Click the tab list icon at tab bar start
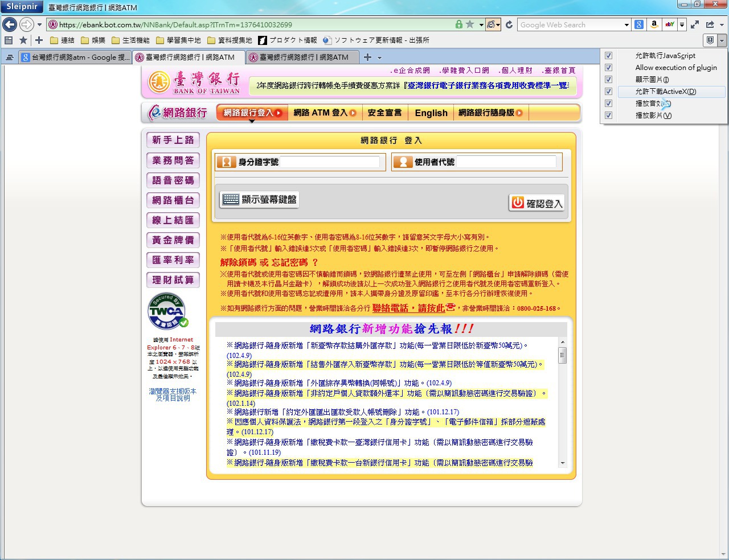The width and height of the screenshot is (729, 560). tap(9, 57)
